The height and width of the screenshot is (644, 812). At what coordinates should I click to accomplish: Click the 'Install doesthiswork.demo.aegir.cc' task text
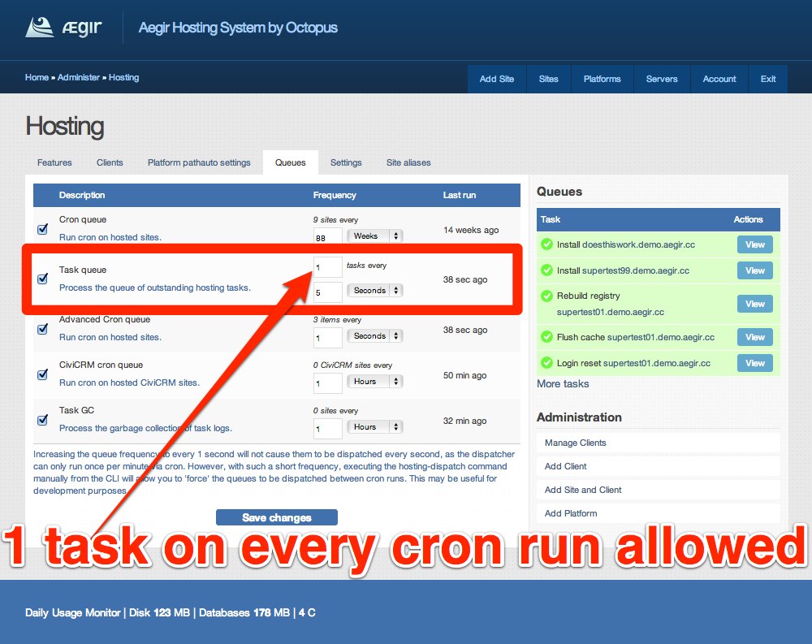(625, 244)
